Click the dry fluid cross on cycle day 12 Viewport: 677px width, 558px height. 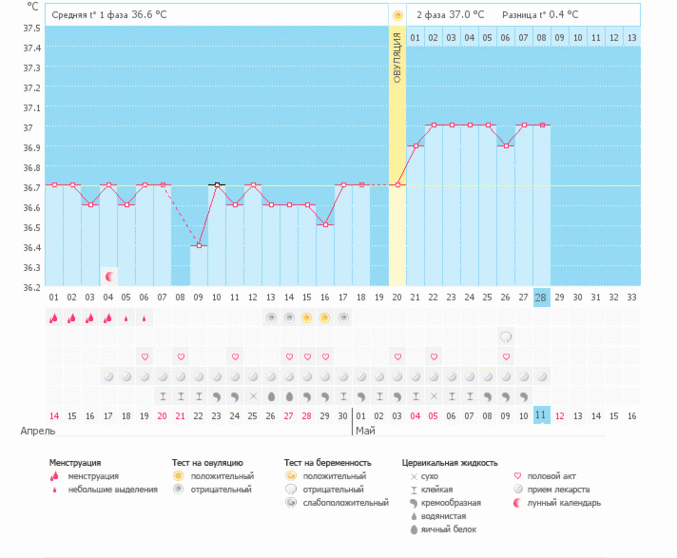pyautogui.click(x=253, y=396)
